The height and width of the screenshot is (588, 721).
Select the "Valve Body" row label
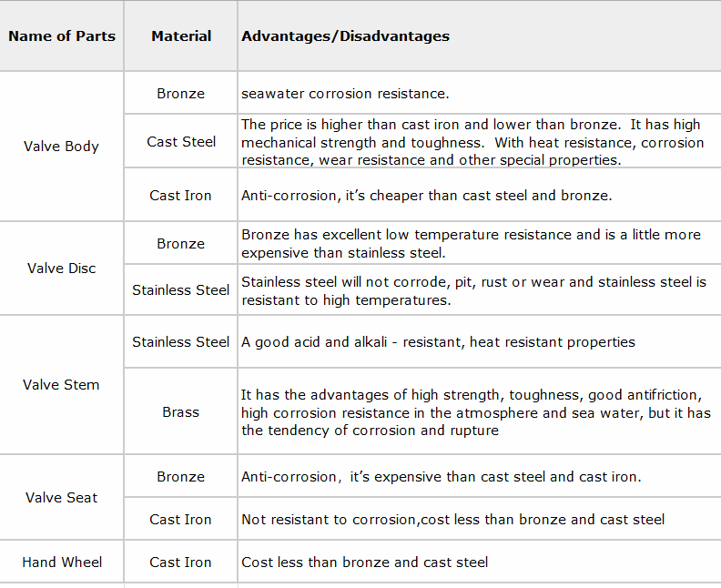pos(61,147)
